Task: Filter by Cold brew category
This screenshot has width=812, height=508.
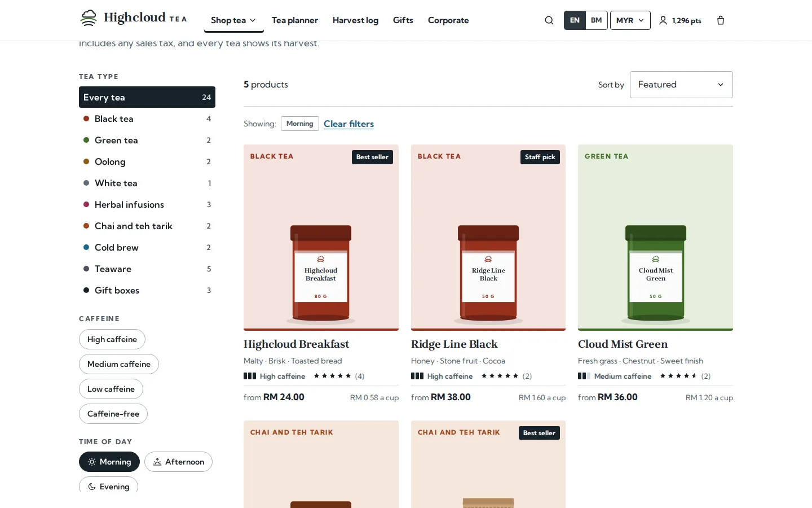Action: (147, 247)
